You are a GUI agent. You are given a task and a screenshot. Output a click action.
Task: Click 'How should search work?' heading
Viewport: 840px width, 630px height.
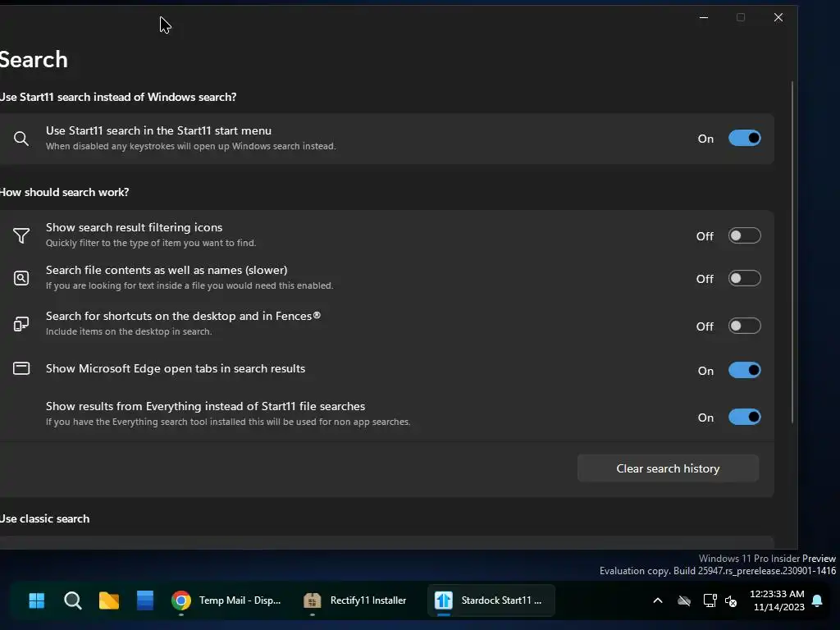pyautogui.click(x=64, y=192)
